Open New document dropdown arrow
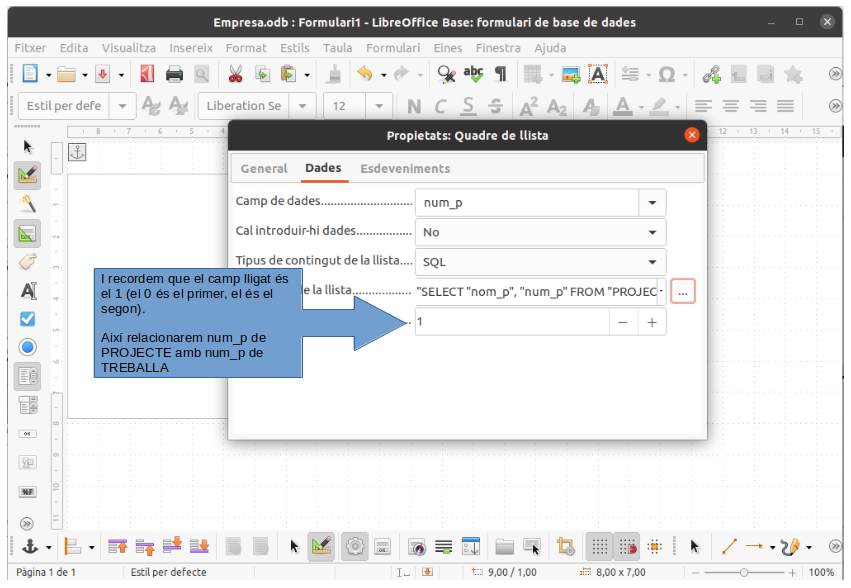The image size is (851, 588). [48, 75]
